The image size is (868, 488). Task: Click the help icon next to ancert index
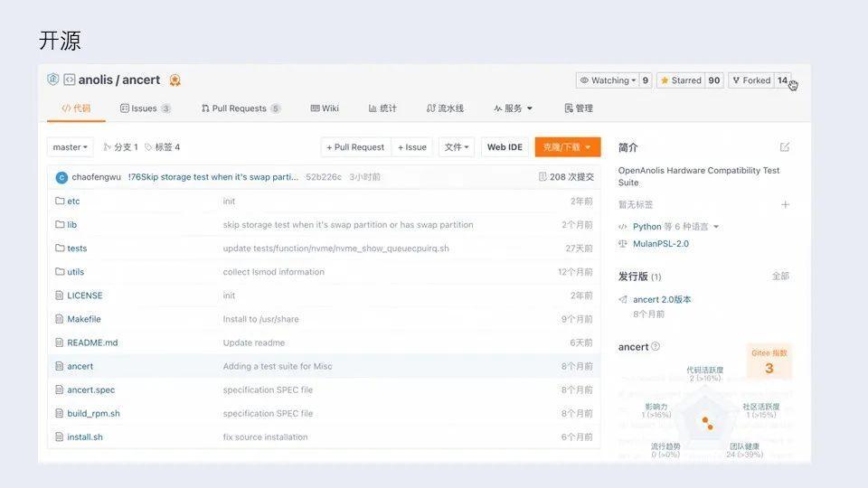[x=656, y=347]
